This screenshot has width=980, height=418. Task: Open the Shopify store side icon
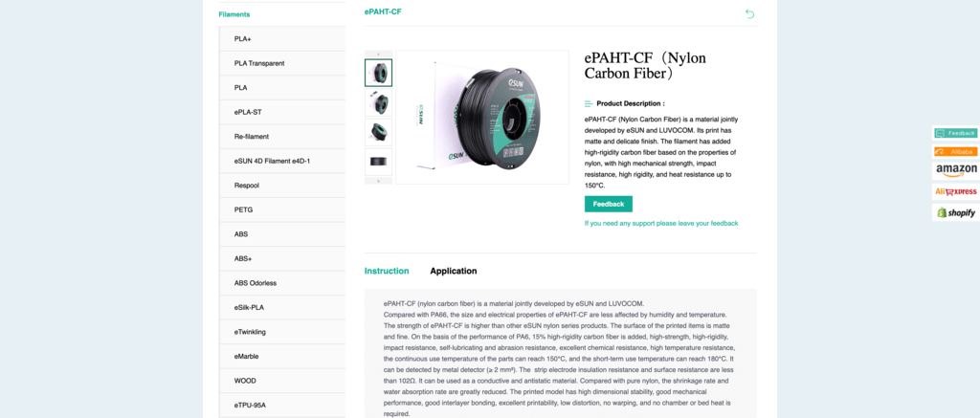pos(956,212)
